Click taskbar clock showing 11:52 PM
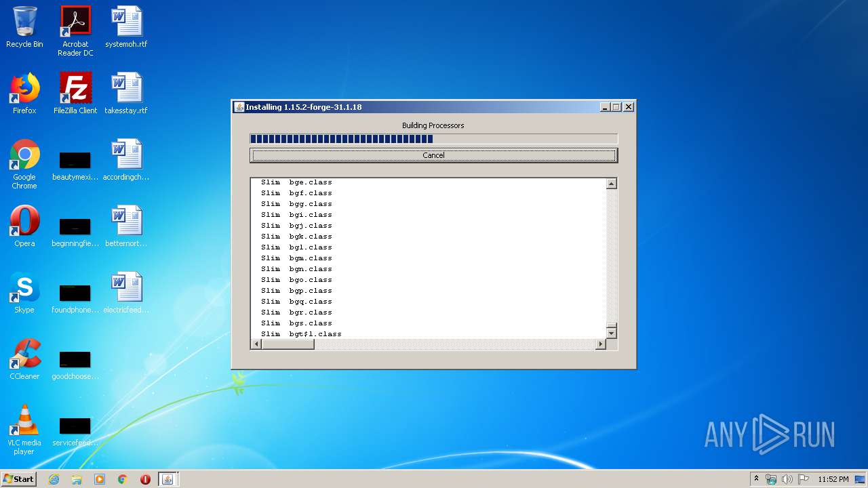868x488 pixels. [x=833, y=479]
